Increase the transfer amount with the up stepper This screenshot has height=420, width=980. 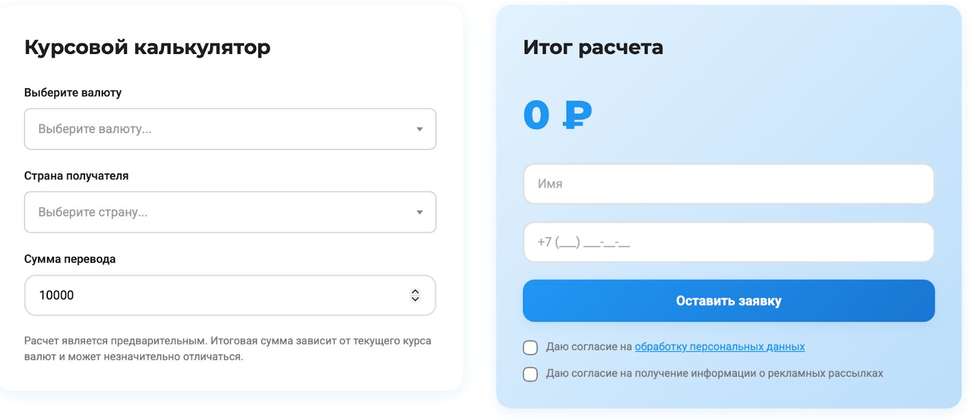(415, 291)
